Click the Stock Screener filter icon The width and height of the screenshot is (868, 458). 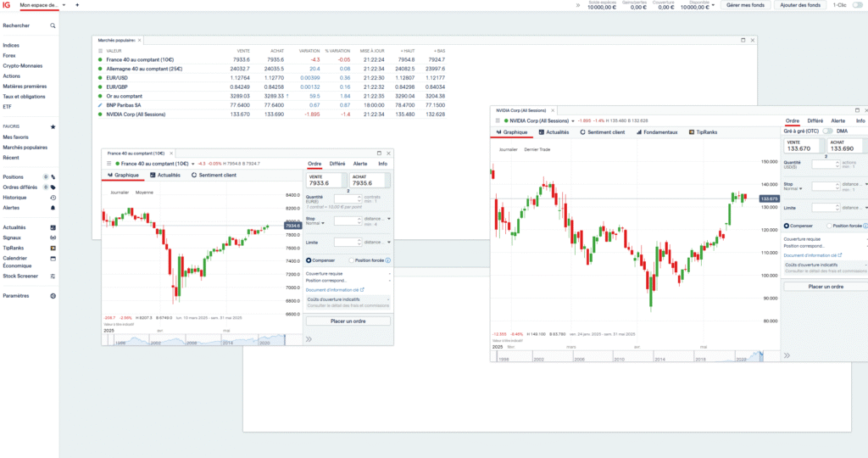click(x=53, y=276)
